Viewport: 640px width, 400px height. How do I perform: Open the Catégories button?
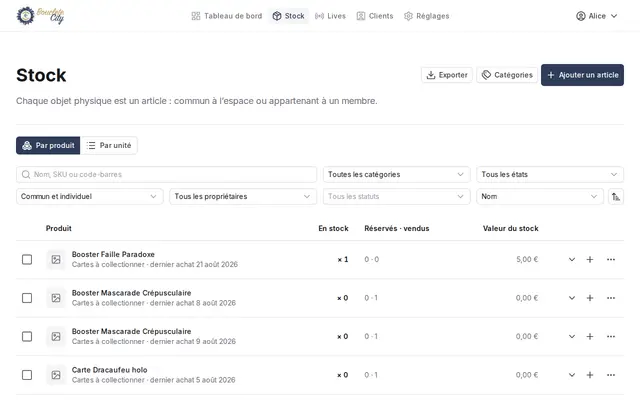(x=507, y=75)
